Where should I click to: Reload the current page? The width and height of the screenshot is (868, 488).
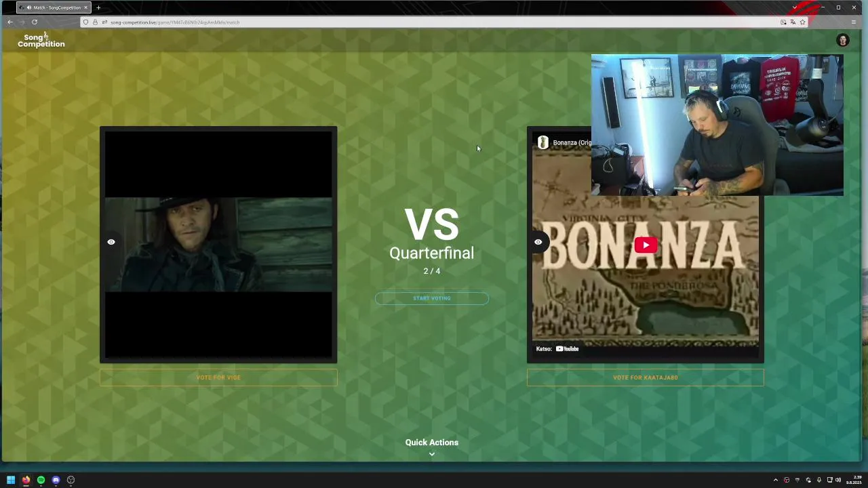(x=35, y=22)
